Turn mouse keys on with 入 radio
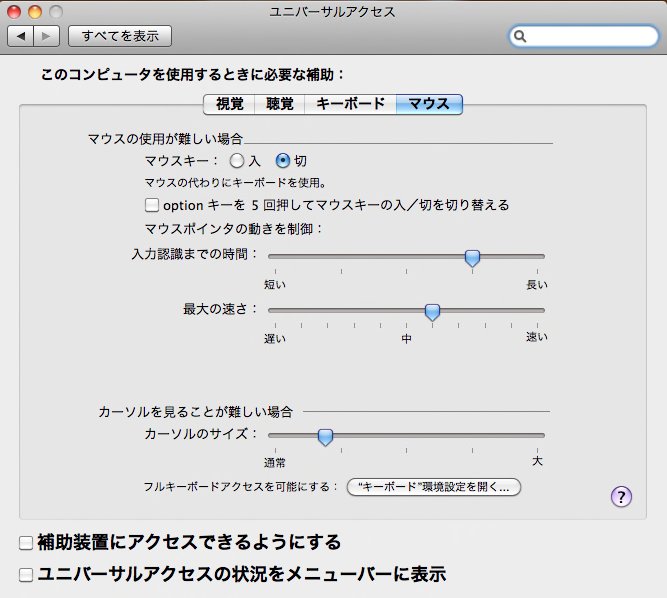This screenshot has height=598, width=667. tap(237, 161)
